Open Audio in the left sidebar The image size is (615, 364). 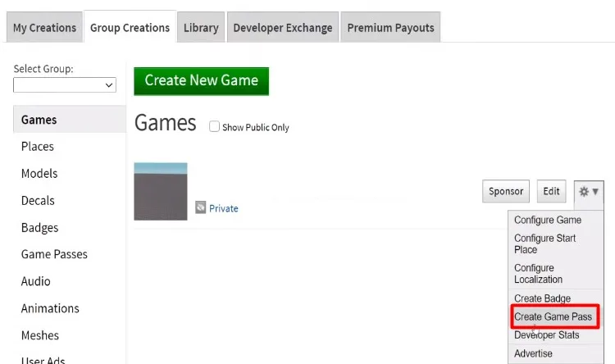pos(36,281)
